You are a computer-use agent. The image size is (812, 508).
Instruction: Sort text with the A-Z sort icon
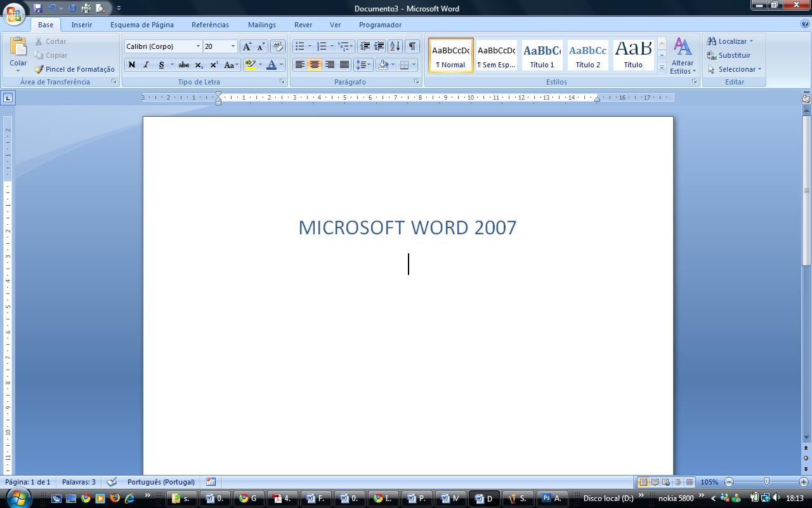pos(395,46)
